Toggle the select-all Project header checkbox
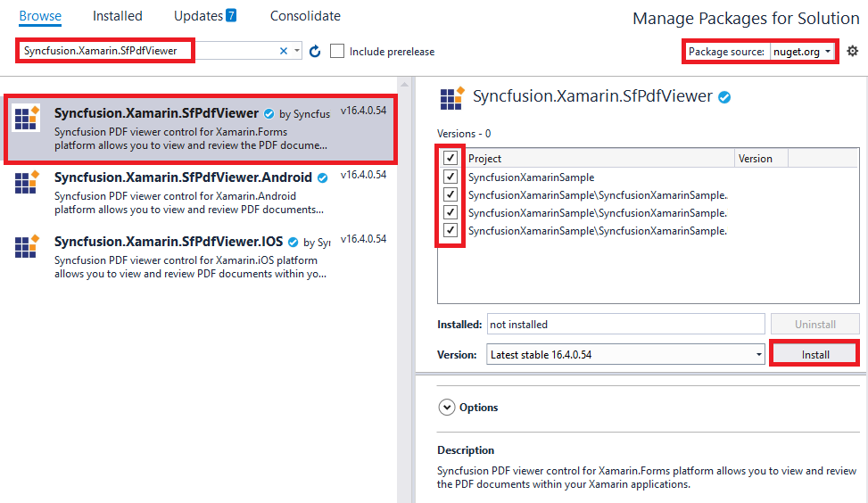Viewport: 868px width, 503px height. click(x=451, y=158)
